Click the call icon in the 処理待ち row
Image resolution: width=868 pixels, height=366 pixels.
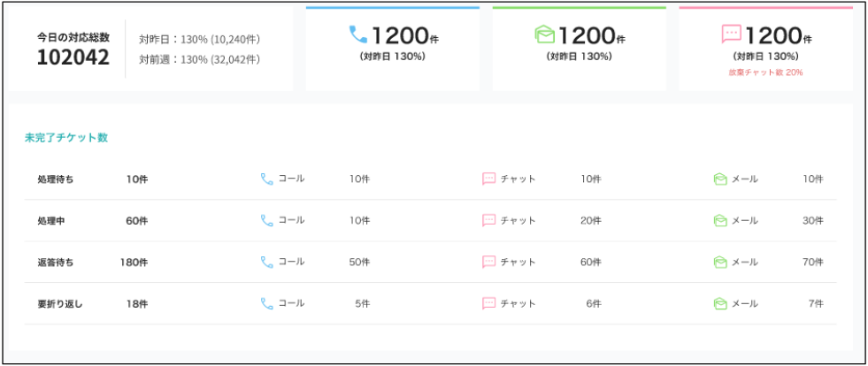click(266, 179)
